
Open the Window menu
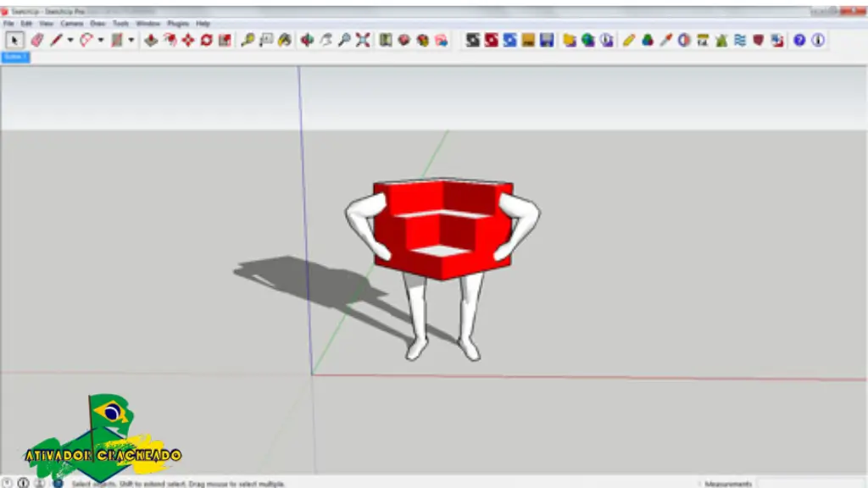point(147,23)
